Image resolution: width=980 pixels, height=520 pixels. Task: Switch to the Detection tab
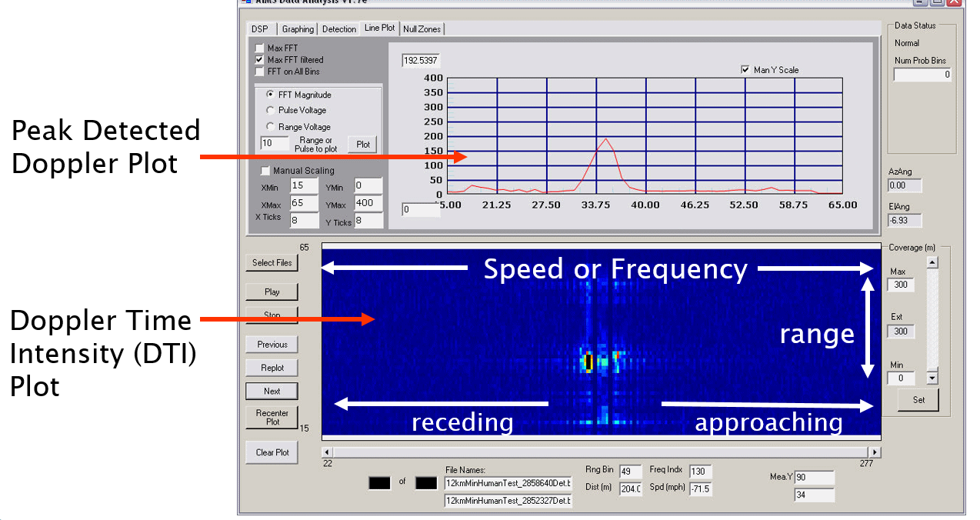[338, 28]
